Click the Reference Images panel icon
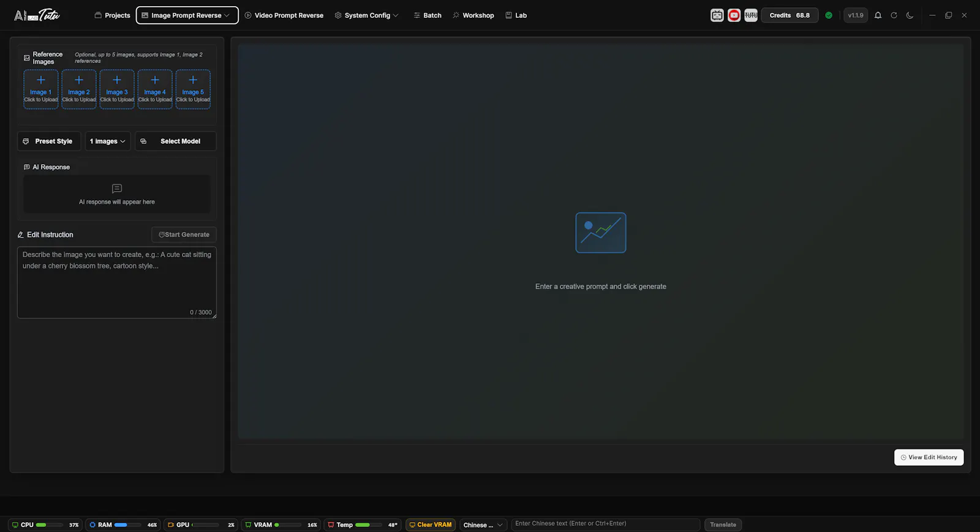980x532 pixels. (x=26, y=58)
